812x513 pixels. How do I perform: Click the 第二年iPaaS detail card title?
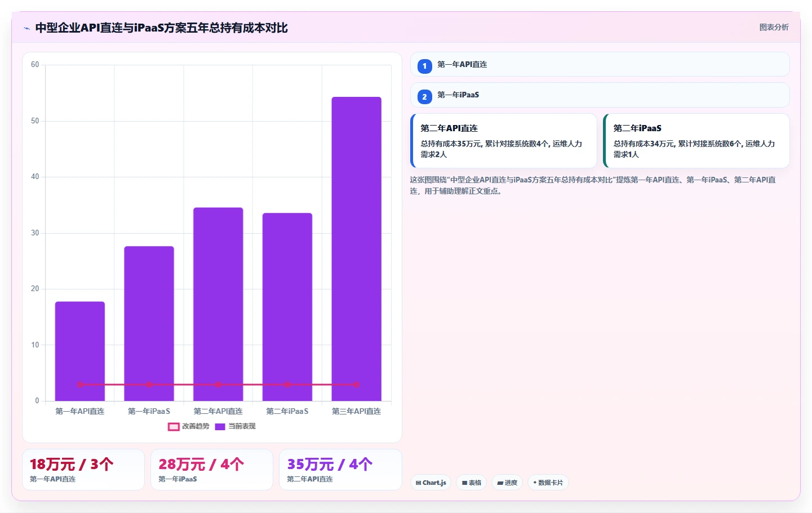tap(637, 128)
